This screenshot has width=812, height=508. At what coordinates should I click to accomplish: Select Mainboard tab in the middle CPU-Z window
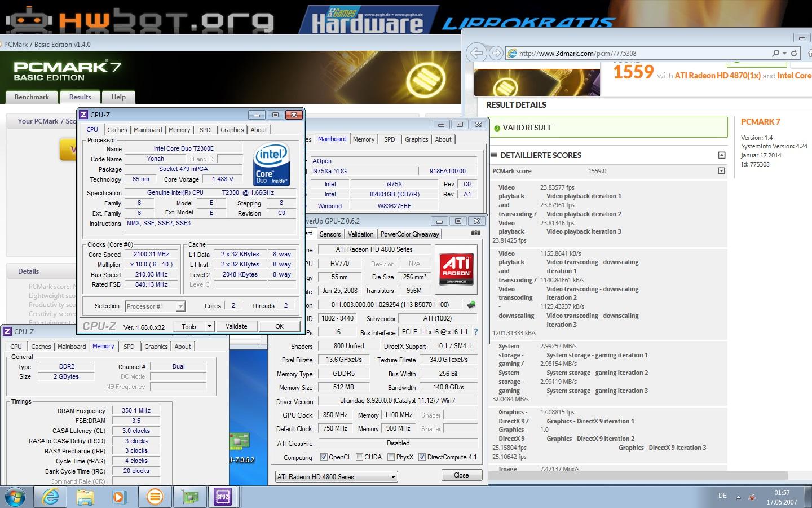pos(332,139)
